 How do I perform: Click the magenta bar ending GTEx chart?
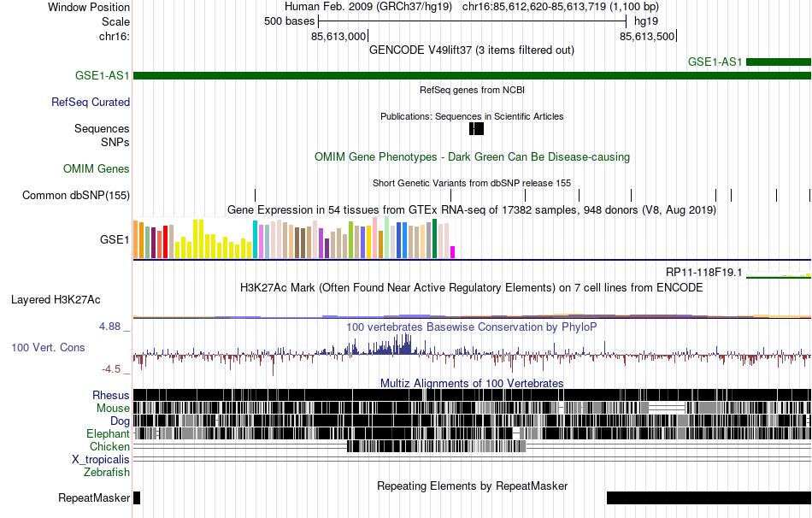point(452,252)
